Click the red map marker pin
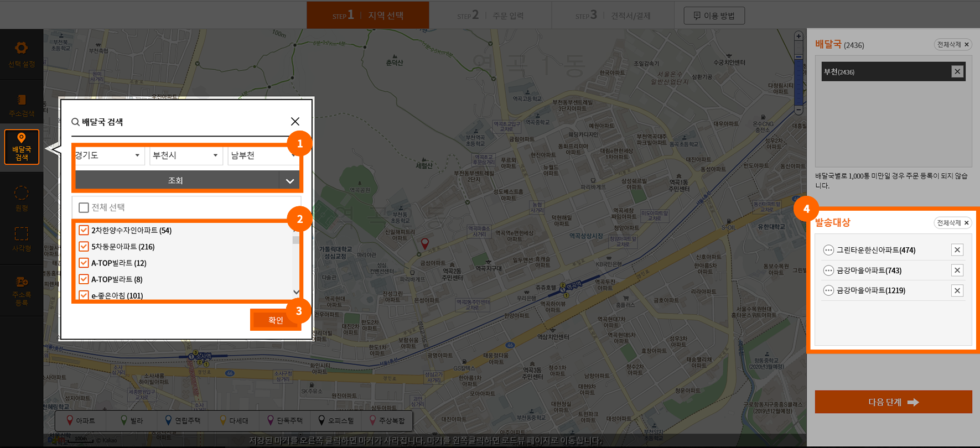Image resolution: width=980 pixels, height=448 pixels. pos(425,243)
